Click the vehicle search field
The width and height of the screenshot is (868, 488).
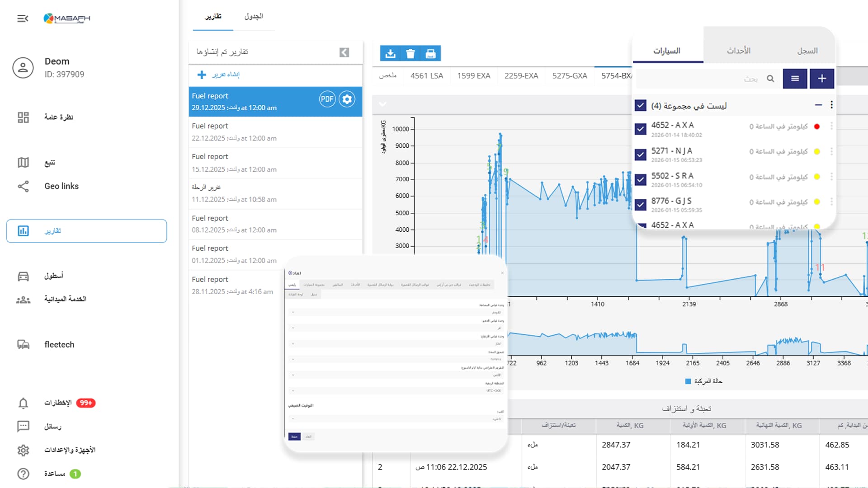point(705,79)
